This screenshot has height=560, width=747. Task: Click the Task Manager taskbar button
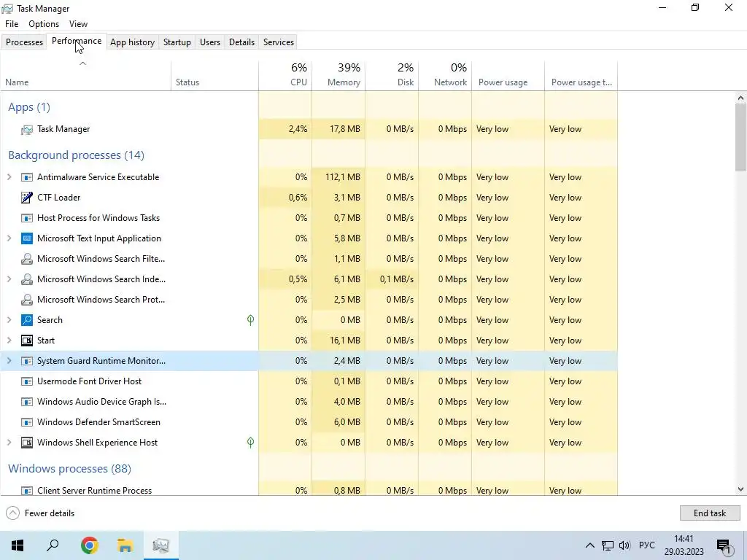161,545
